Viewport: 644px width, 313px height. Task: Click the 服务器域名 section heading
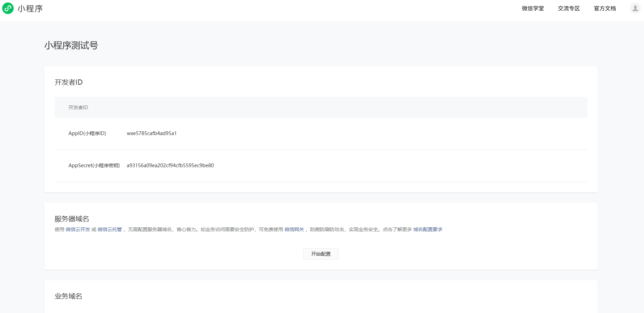click(72, 219)
